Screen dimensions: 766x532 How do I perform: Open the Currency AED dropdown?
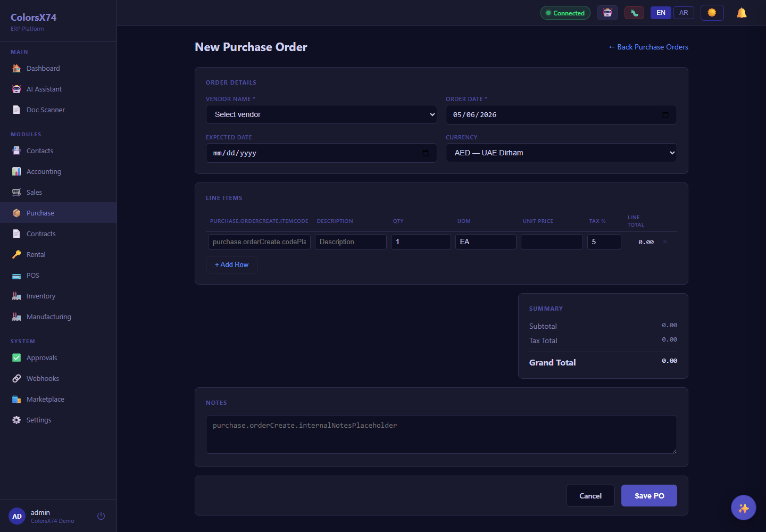click(x=561, y=153)
